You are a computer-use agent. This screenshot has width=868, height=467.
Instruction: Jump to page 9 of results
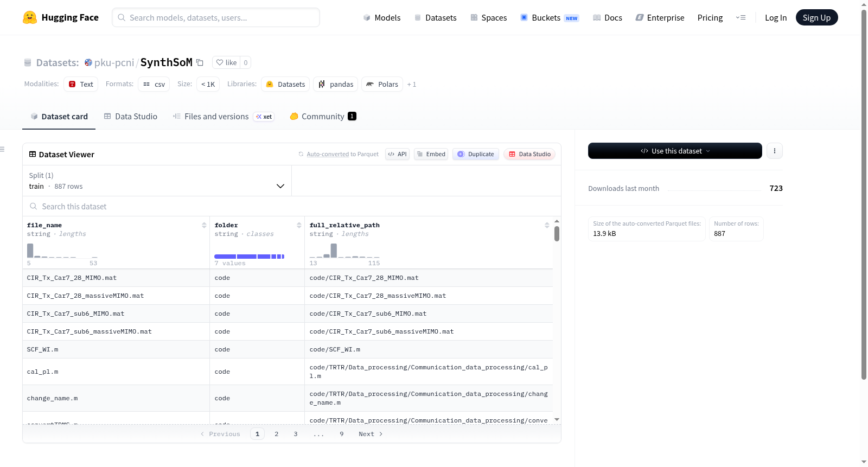pos(342,434)
